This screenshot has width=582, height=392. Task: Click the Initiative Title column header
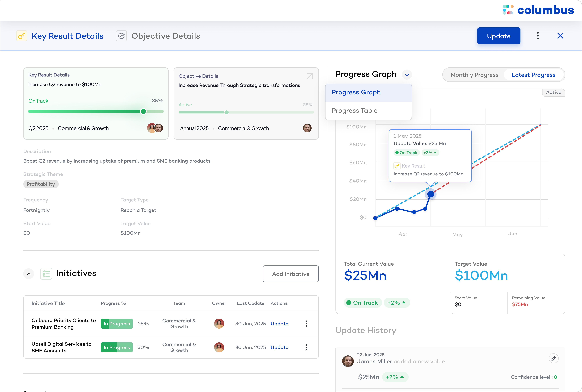click(48, 303)
